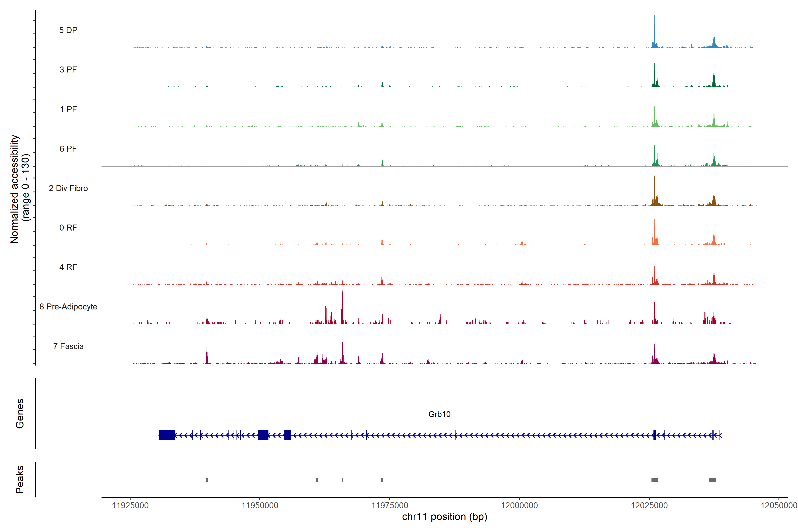This screenshot has width=798, height=532.
Task: Select the 8 Pre-Adipocyte track label
Action: (x=68, y=307)
